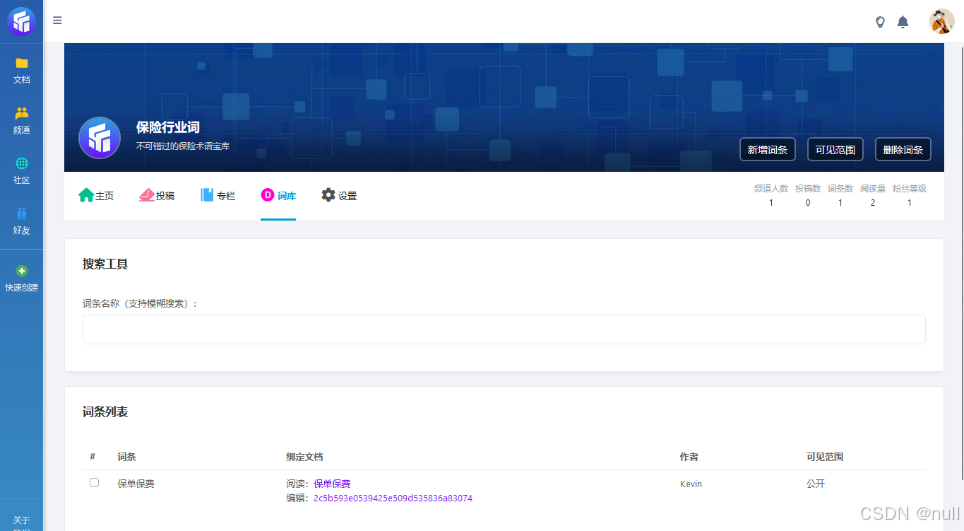Viewport: 964px width, 531px height.
Task: Click the 保险行业词 channel logo
Action: tap(100, 138)
